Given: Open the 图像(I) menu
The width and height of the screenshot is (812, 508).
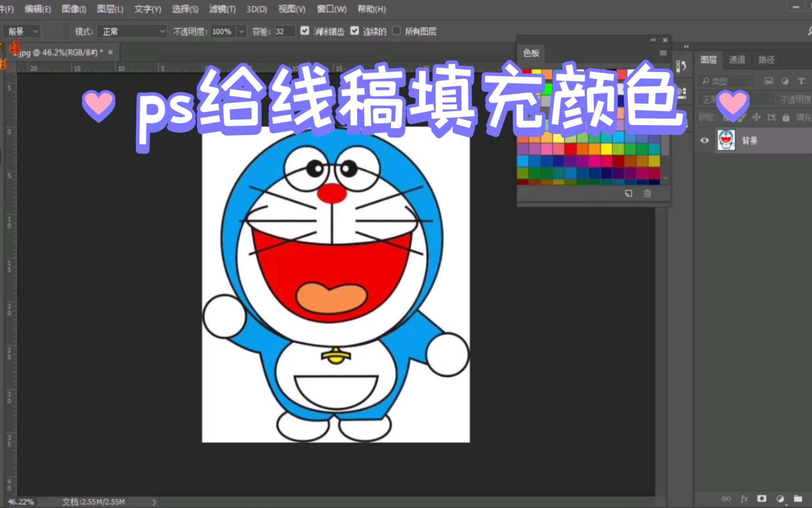Looking at the screenshot, I should click(x=74, y=9).
